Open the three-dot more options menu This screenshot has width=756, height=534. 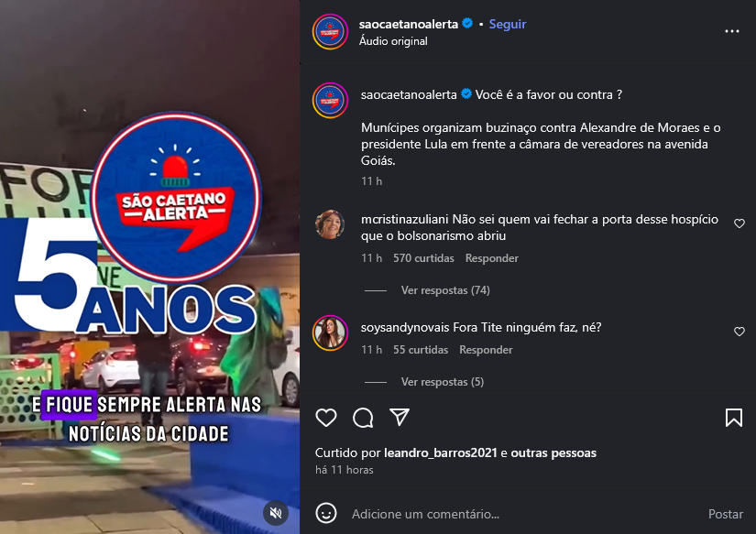tap(732, 31)
